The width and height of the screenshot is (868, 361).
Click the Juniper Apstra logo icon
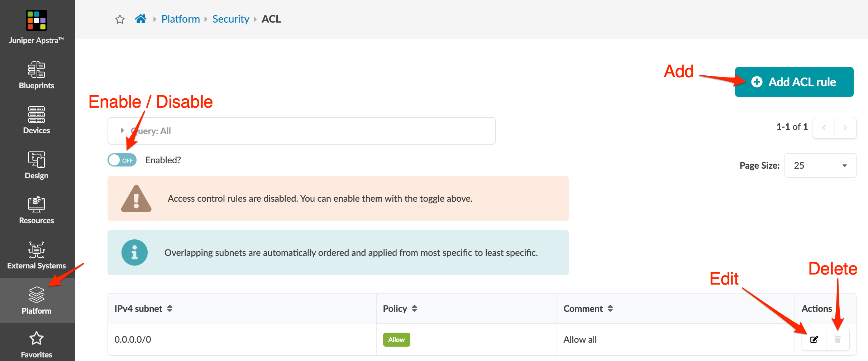[36, 20]
